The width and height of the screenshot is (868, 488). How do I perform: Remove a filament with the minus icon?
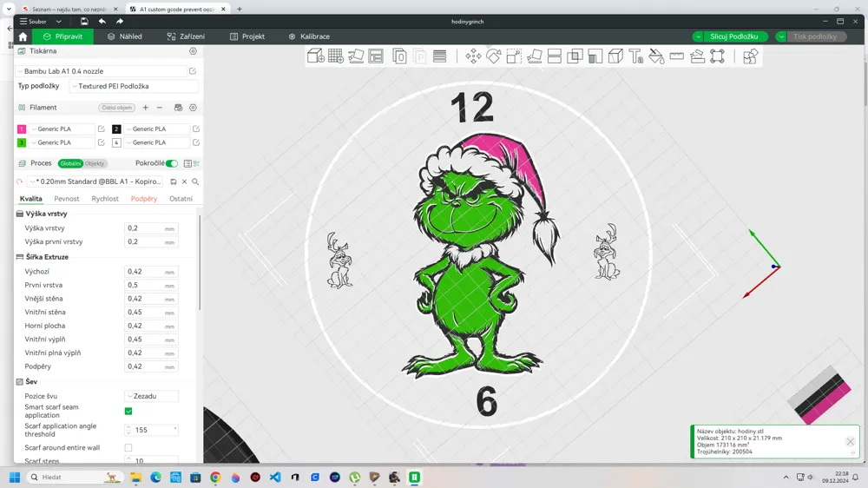[160, 108]
